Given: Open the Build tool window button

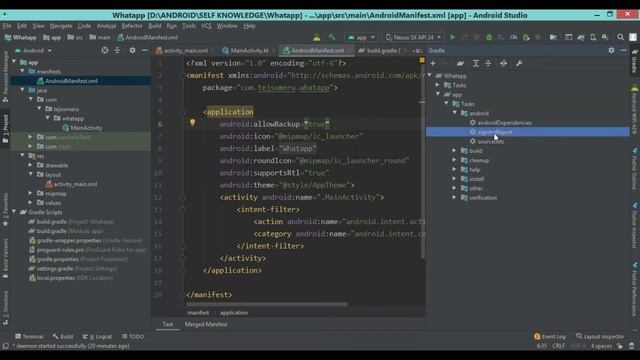Looking at the screenshot, I should 63,337.
